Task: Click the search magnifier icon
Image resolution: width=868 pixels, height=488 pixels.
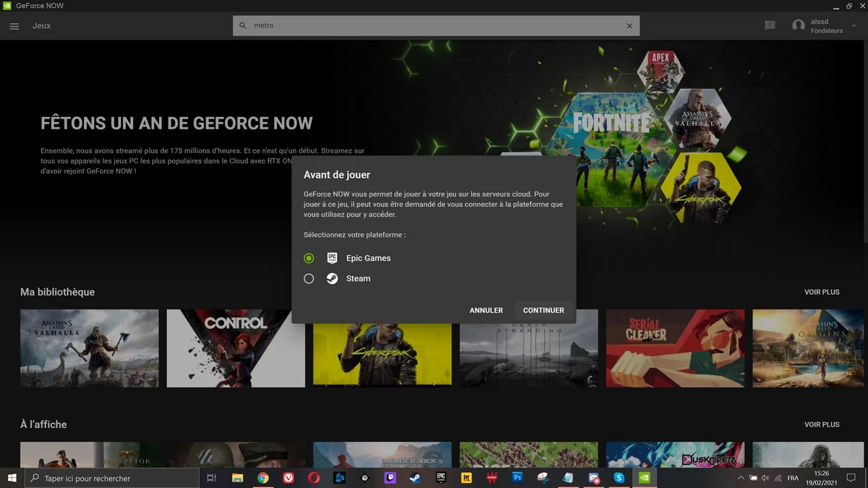Action: (243, 25)
